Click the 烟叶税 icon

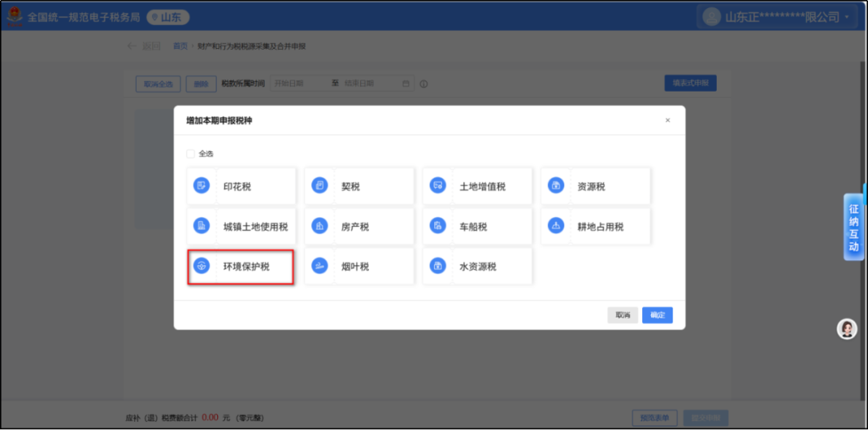pos(319,266)
